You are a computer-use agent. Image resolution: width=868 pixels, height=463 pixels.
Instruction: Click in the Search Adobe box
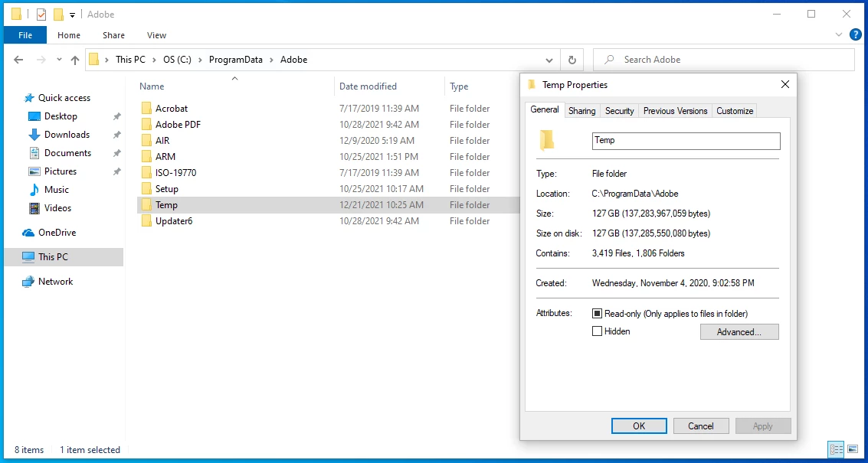pos(724,60)
